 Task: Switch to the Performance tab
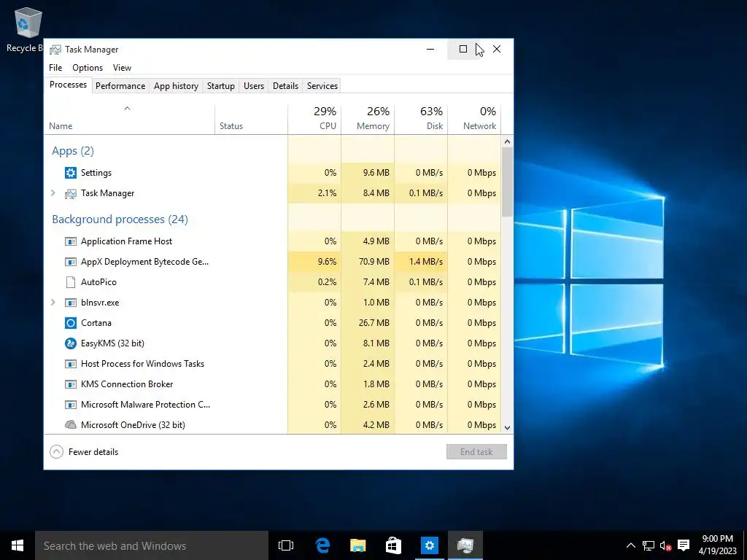[120, 86]
